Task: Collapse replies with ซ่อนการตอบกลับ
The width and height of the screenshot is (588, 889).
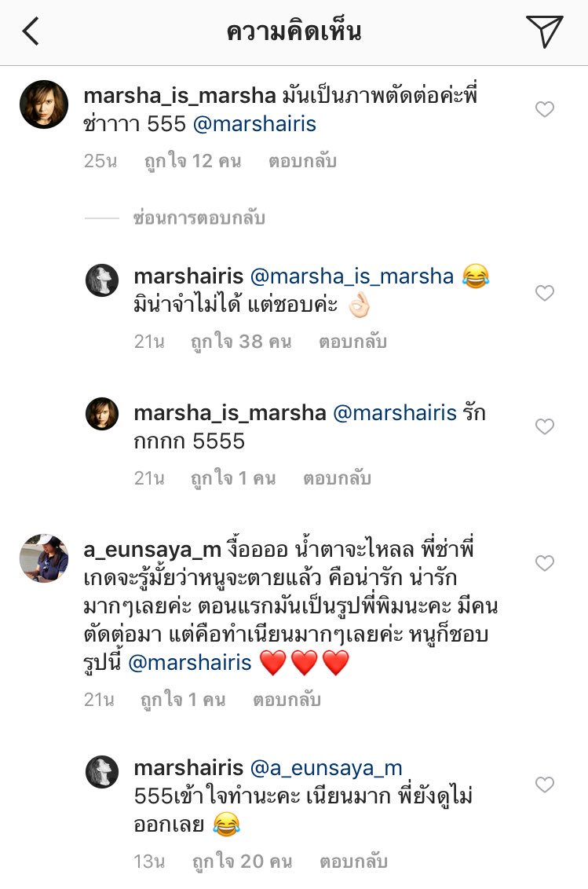Action: [199, 218]
